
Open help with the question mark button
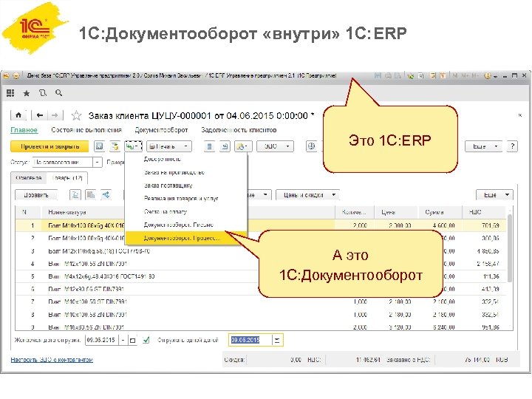[x=512, y=146]
